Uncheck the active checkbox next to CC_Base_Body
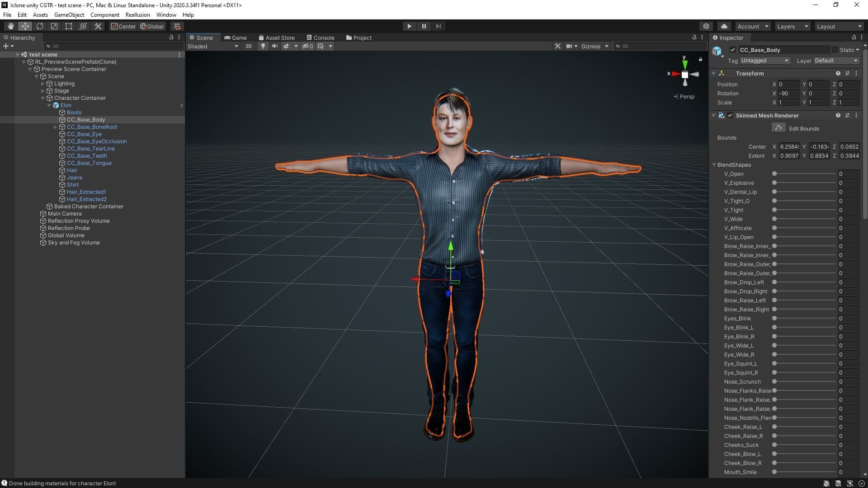 pyautogui.click(x=733, y=50)
